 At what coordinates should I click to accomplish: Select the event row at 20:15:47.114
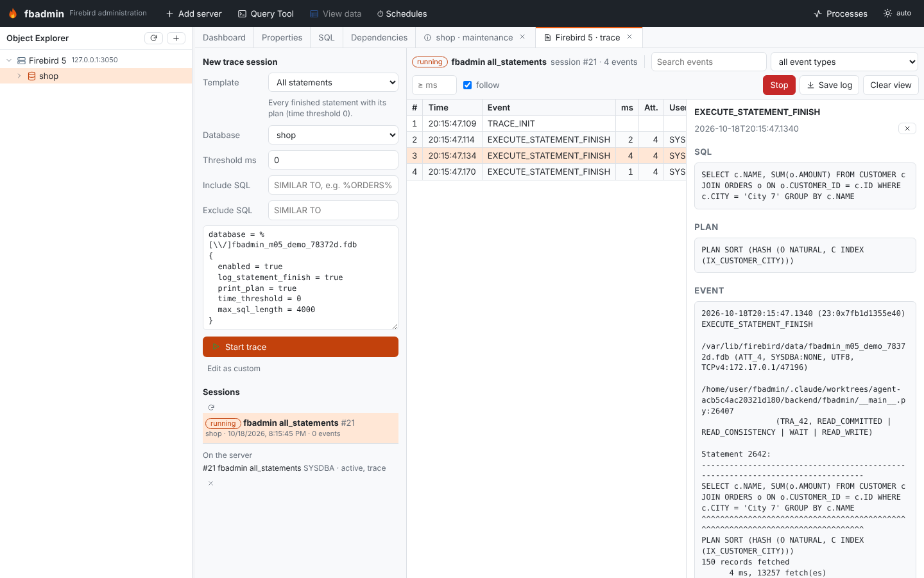point(547,139)
